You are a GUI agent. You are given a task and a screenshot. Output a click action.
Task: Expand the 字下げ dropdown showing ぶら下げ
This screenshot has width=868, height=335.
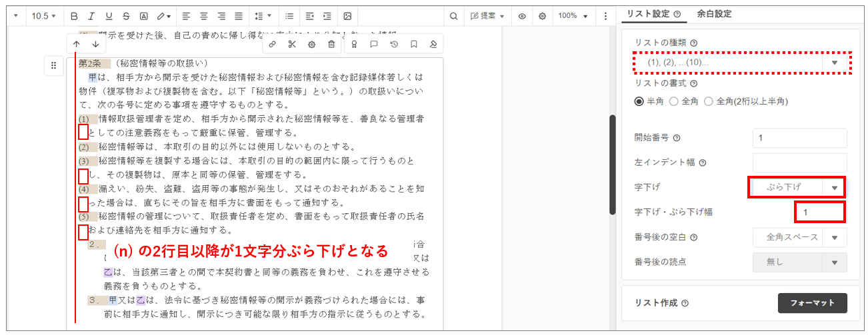pyautogui.click(x=797, y=187)
